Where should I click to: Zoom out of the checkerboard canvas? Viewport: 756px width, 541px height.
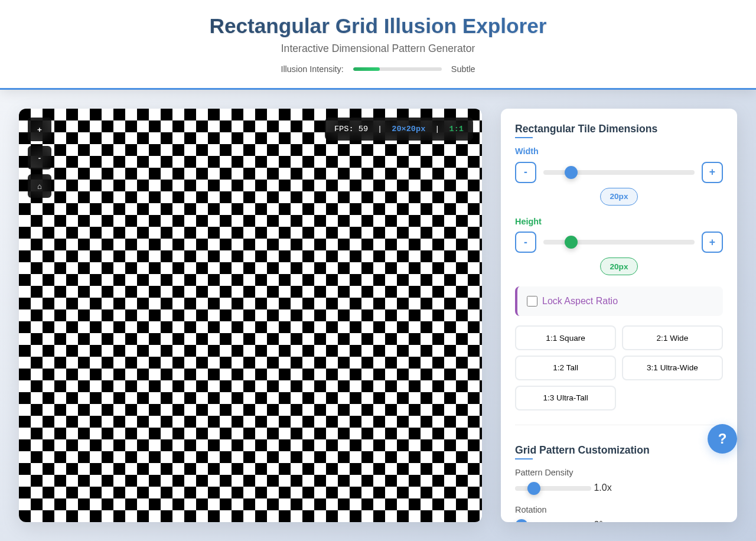coord(39,158)
